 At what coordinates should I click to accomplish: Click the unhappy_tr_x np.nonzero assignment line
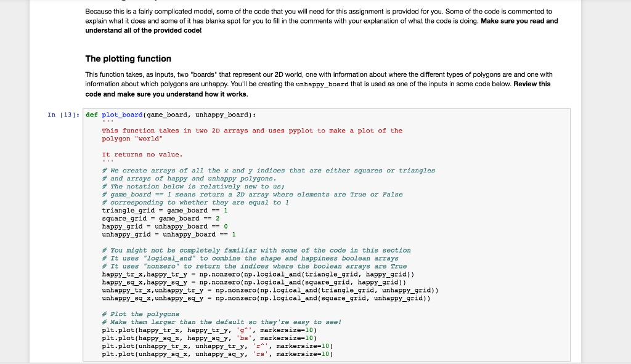coord(270,290)
